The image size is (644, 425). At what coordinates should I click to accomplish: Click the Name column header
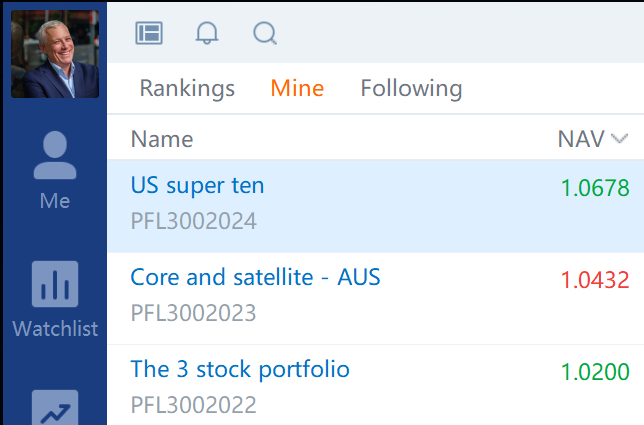pos(162,139)
